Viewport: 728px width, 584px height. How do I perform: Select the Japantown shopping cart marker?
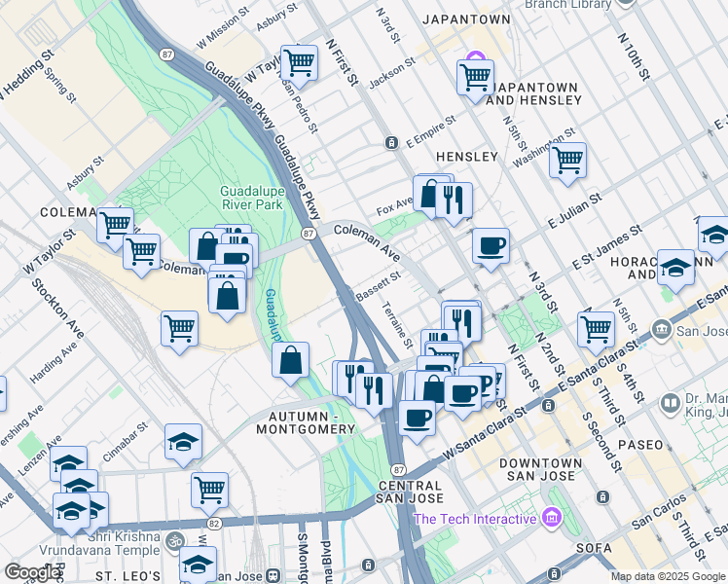(x=475, y=80)
